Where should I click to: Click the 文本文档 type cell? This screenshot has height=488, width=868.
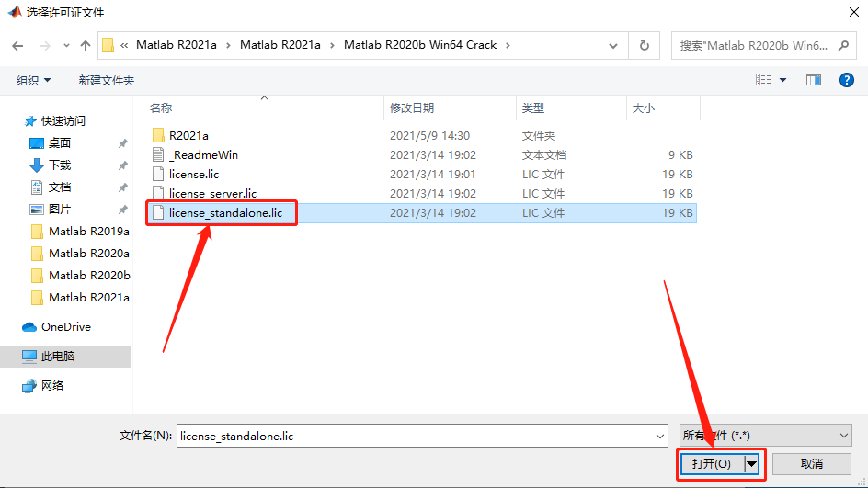tap(544, 155)
